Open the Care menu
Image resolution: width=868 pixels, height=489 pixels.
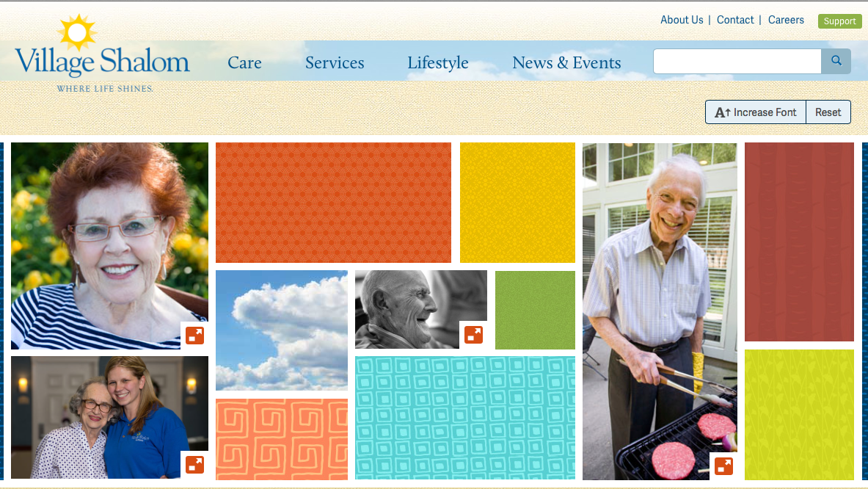[244, 62]
